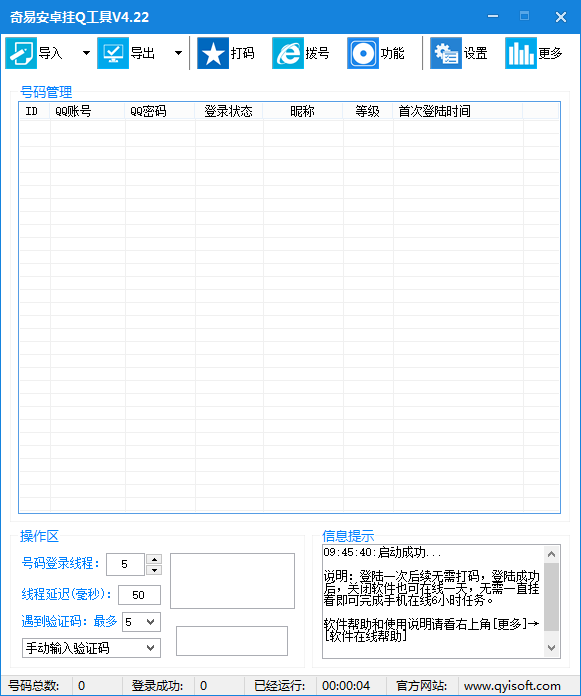
Task: Click the 拨号 Internet Explorer icon
Action: (288, 53)
